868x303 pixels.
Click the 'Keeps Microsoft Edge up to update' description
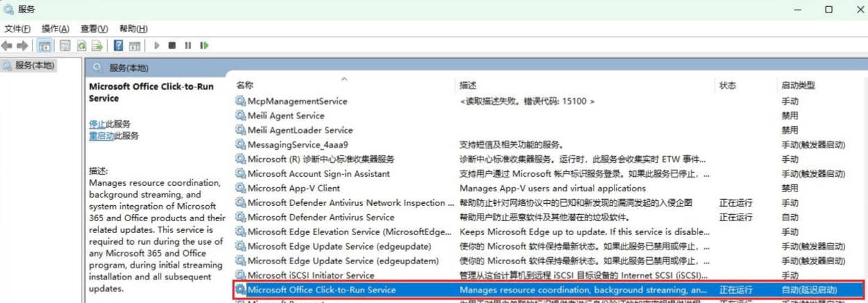[x=585, y=232]
